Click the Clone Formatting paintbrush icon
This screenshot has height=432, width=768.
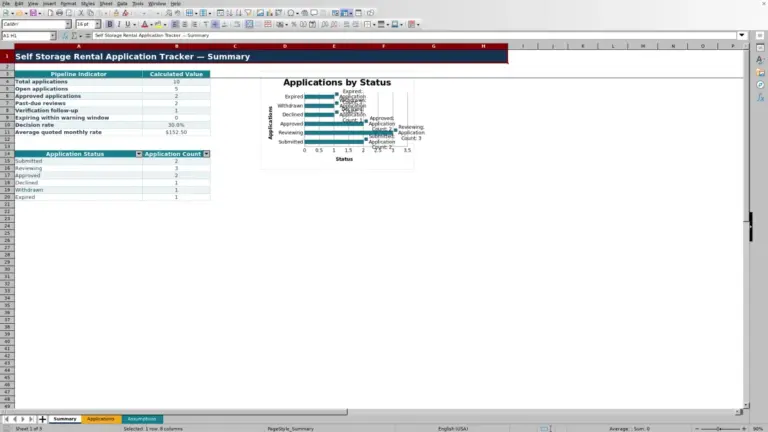(116, 13)
